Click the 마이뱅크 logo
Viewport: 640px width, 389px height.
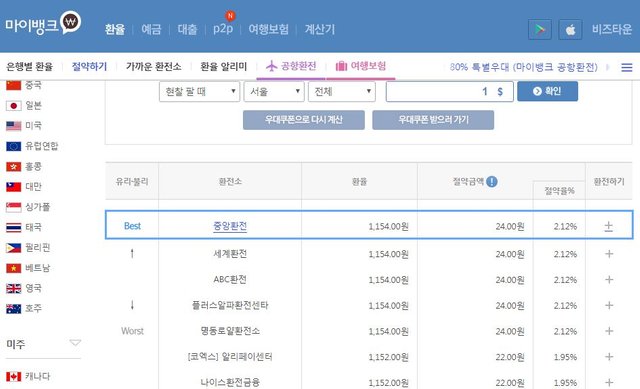click(x=43, y=24)
